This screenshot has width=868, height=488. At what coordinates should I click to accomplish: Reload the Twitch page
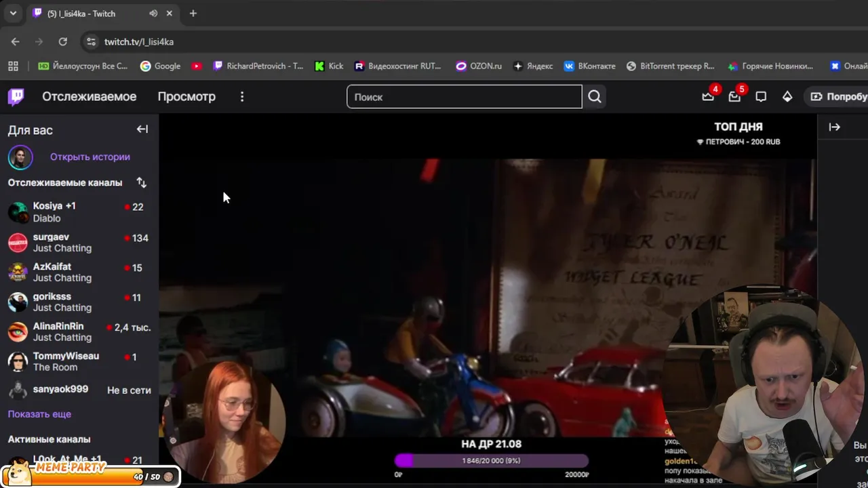pyautogui.click(x=62, y=41)
